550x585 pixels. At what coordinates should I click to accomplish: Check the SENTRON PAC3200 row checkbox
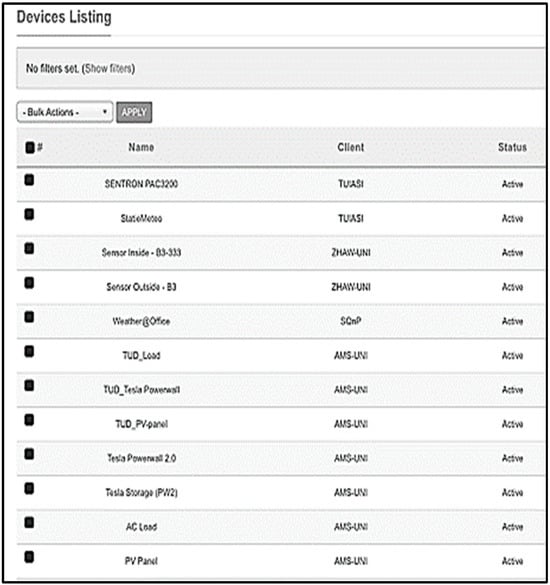pos(29,180)
